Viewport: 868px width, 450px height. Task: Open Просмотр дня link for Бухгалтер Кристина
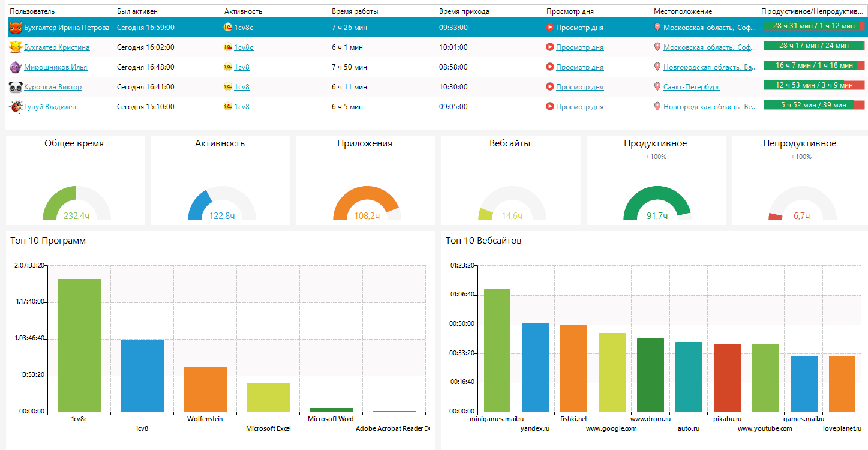tap(579, 47)
